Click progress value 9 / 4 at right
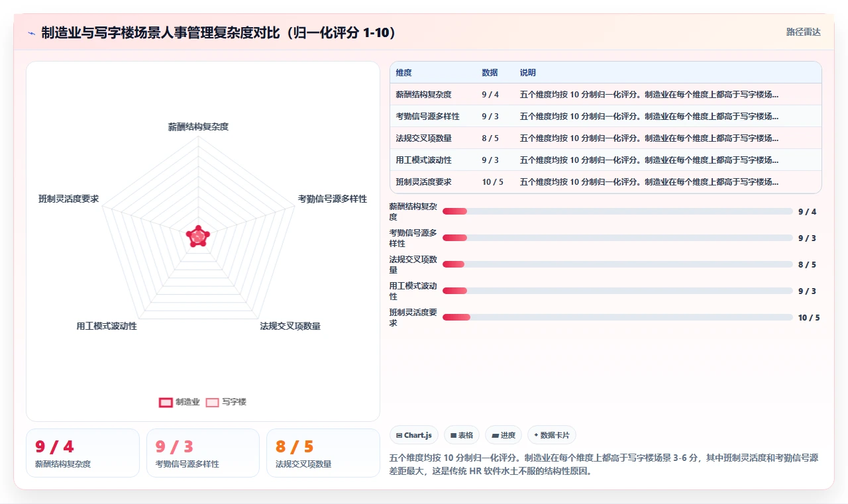 (807, 212)
